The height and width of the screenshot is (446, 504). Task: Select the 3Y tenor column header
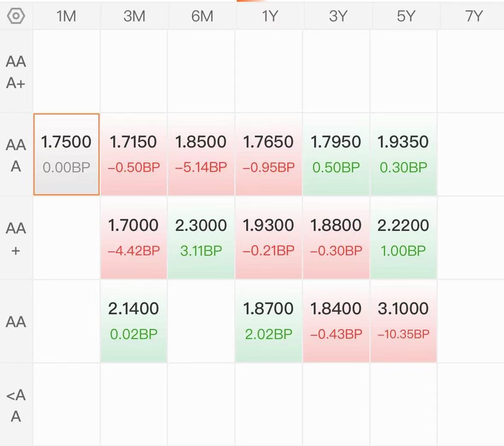click(338, 16)
